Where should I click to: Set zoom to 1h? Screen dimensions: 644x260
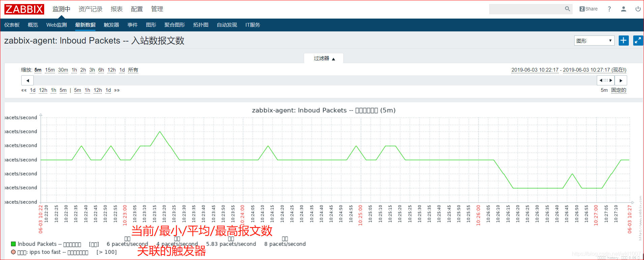pyautogui.click(x=74, y=70)
